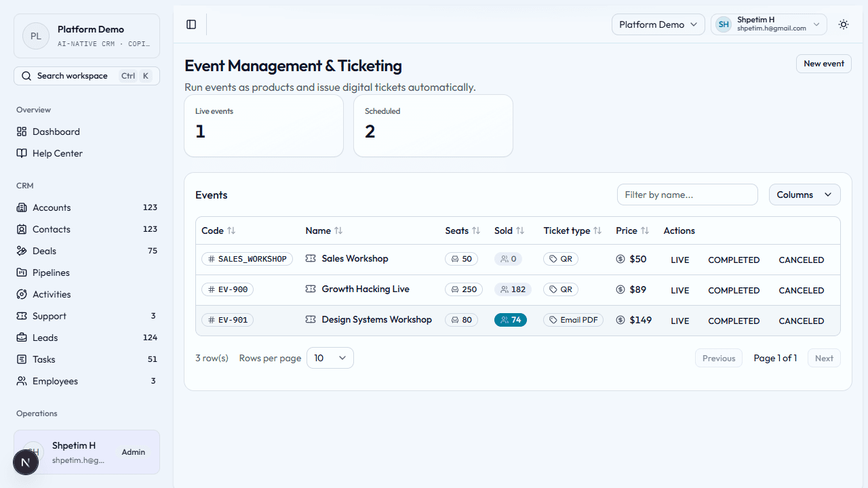Select the Pipelines icon
The height and width of the screenshot is (488, 868).
point(22,272)
